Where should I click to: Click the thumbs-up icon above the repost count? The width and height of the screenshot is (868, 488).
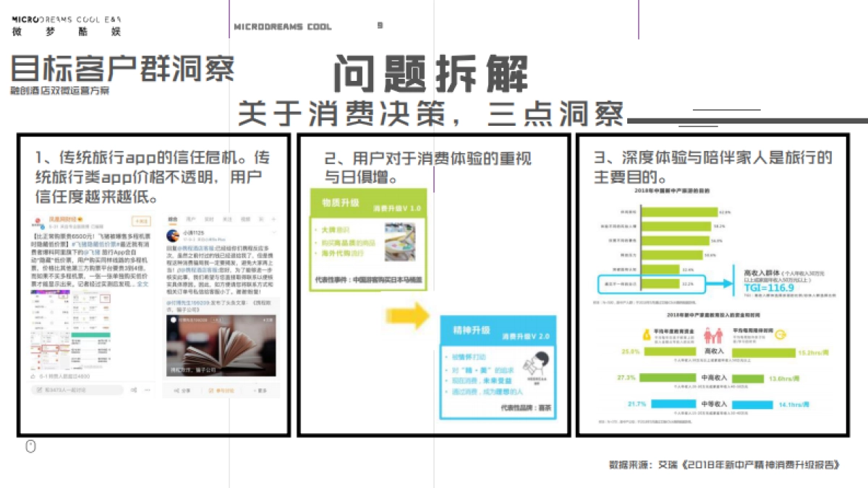click(35, 376)
